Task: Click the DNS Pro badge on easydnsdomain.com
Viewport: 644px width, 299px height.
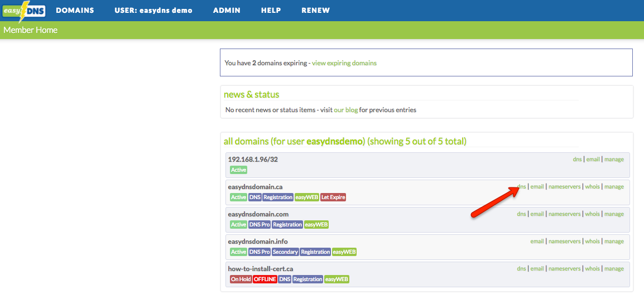Action: click(259, 225)
